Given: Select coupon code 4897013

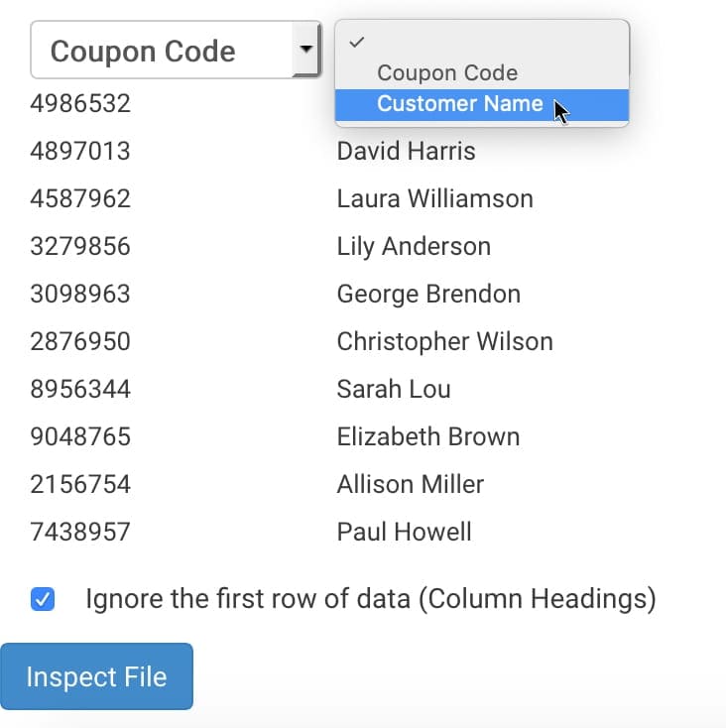Looking at the screenshot, I should (x=80, y=151).
